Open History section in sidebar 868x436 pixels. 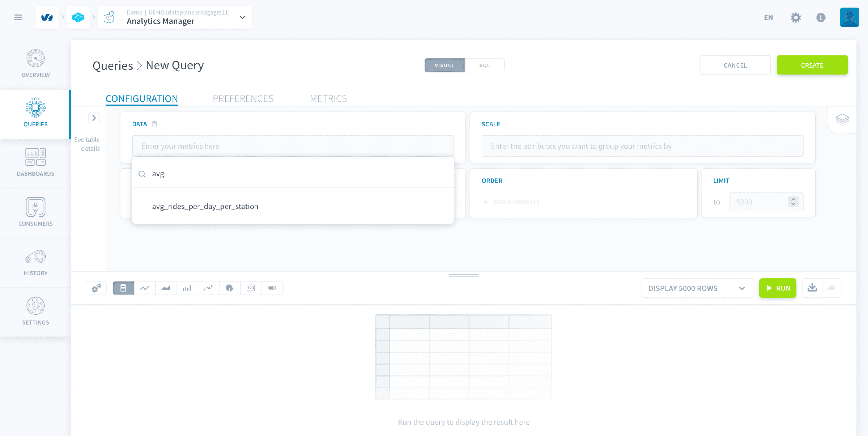(x=35, y=262)
